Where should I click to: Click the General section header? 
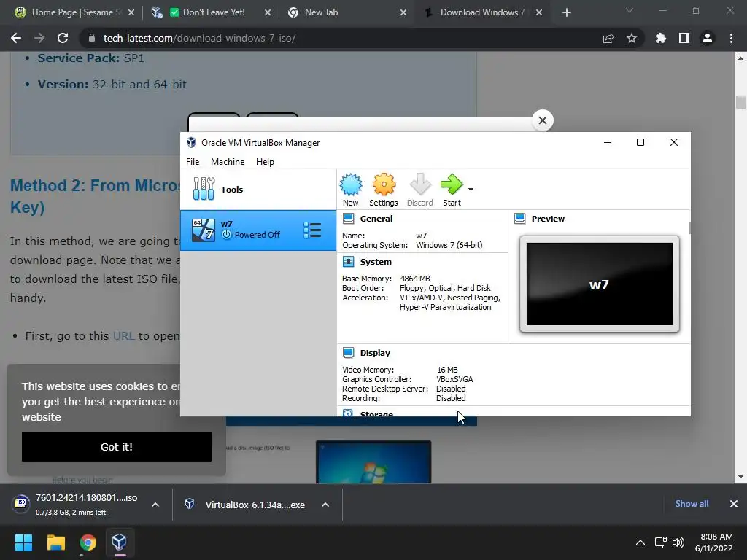pyautogui.click(x=376, y=219)
